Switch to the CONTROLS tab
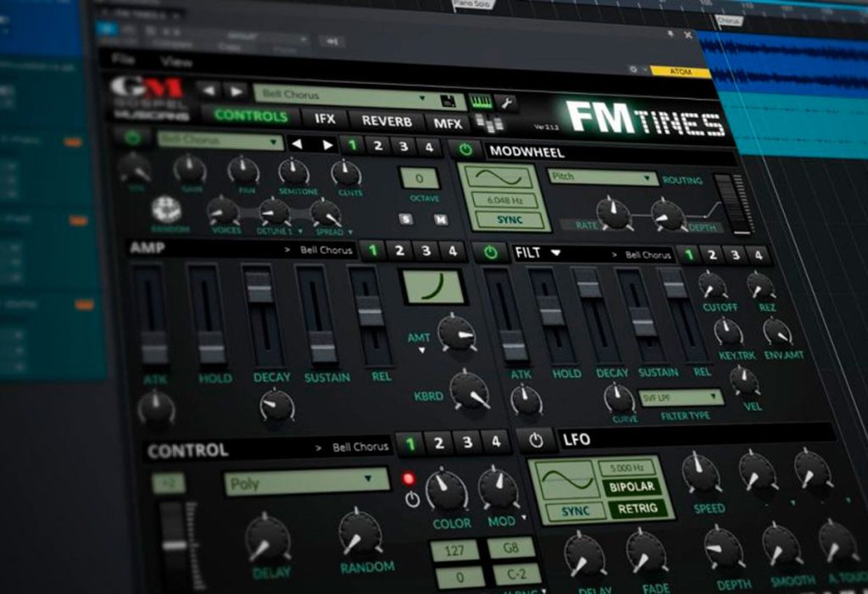868x594 pixels. click(251, 116)
